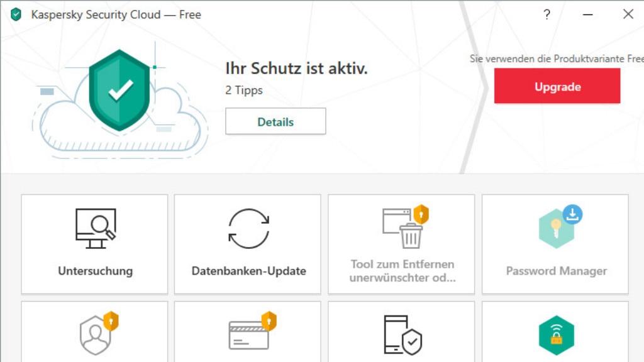Click the red Upgrade button
This screenshot has width=644, height=362.
tap(557, 86)
